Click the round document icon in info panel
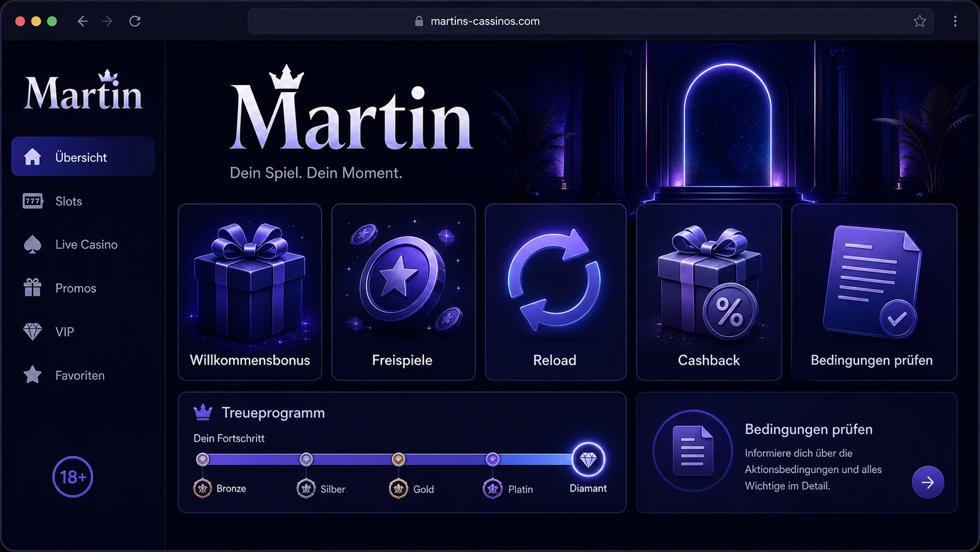Image resolution: width=980 pixels, height=552 pixels. click(693, 451)
